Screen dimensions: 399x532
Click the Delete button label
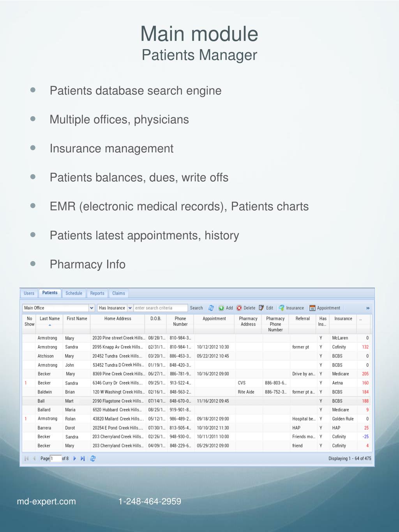[249, 308]
